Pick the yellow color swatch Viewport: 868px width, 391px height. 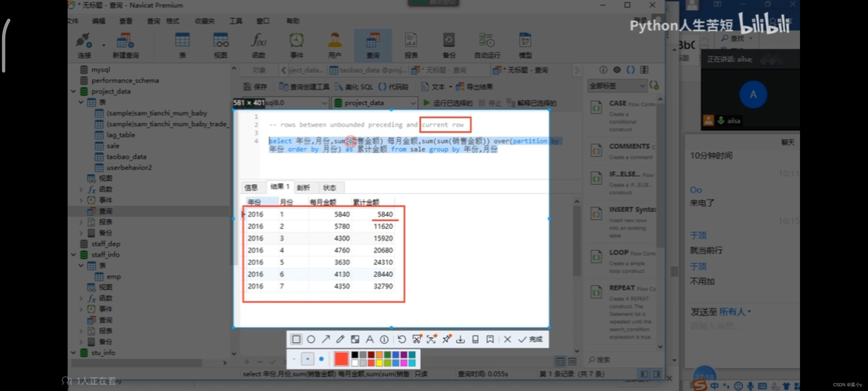pos(379,363)
